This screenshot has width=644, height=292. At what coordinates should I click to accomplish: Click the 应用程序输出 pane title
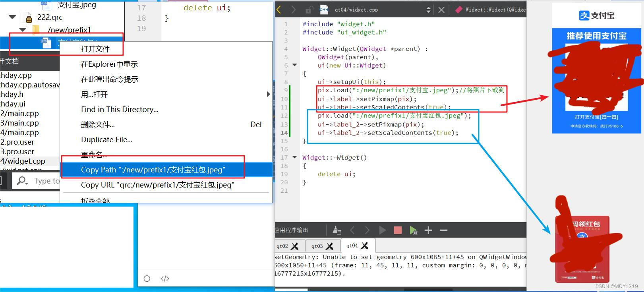291,230
